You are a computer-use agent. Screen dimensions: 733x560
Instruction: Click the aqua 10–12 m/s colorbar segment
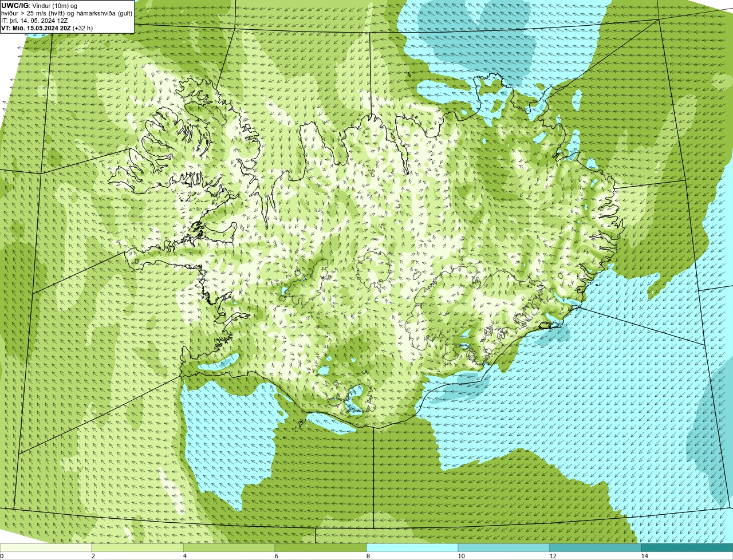point(504,548)
